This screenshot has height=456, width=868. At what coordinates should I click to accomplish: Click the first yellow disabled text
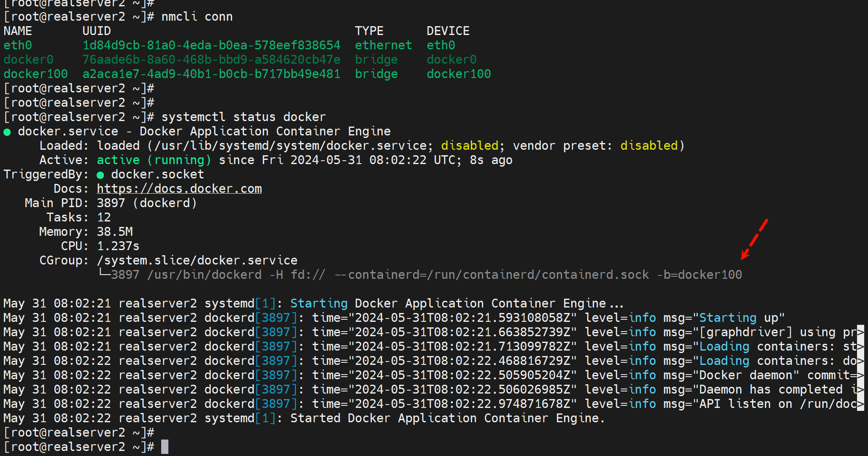tap(469, 146)
